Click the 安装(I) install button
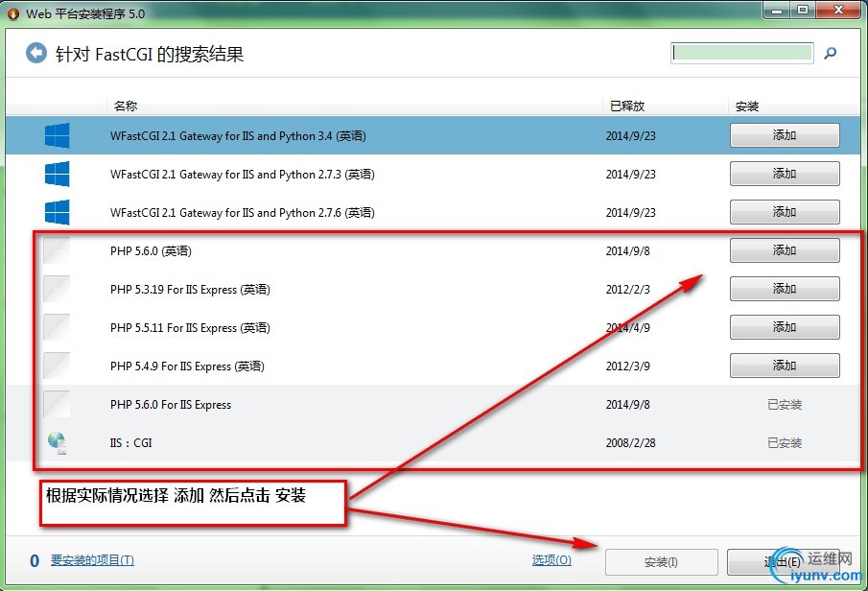This screenshot has width=868, height=591. pyautogui.click(x=662, y=562)
